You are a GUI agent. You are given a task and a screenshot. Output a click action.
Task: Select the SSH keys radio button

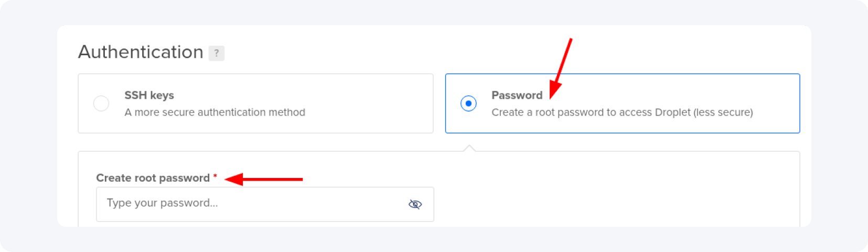pos(101,103)
